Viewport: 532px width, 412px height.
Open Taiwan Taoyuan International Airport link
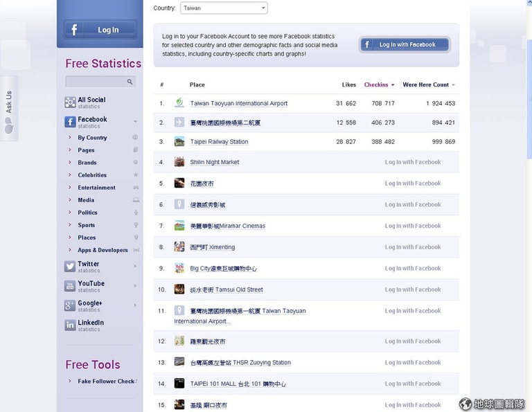239,103
